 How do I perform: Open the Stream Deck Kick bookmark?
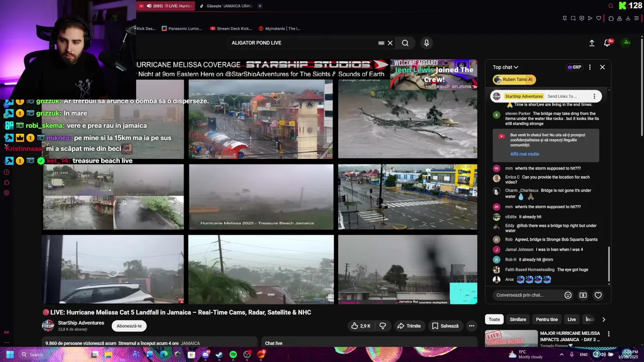click(231, 29)
